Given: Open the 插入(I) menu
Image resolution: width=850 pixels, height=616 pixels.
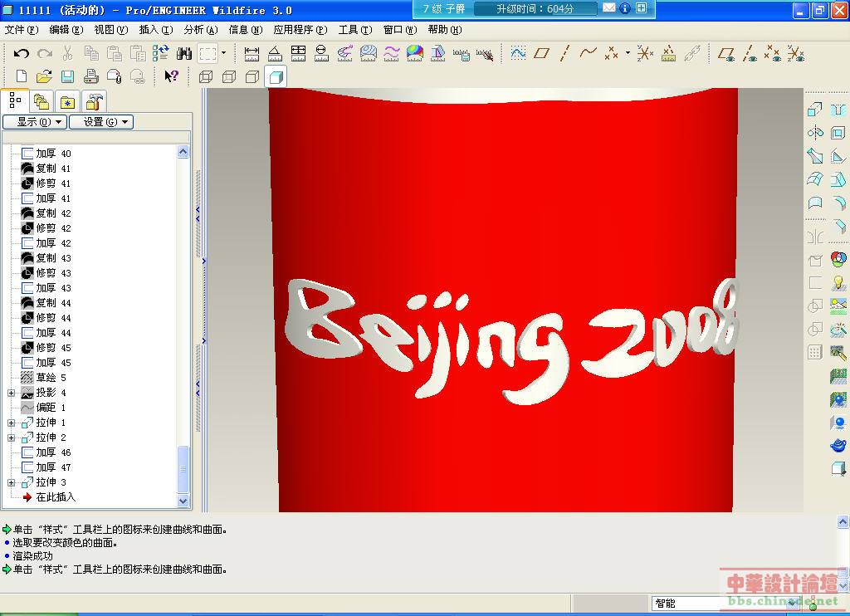Looking at the screenshot, I should 156,30.
